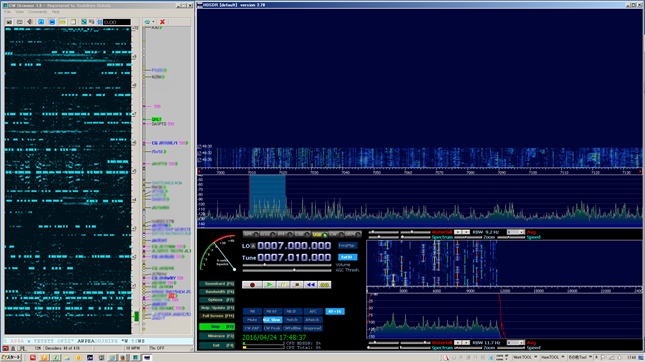Viewport: 645px width, 362px height.
Task: Toggle the CW ZAP button
Action: (253, 328)
